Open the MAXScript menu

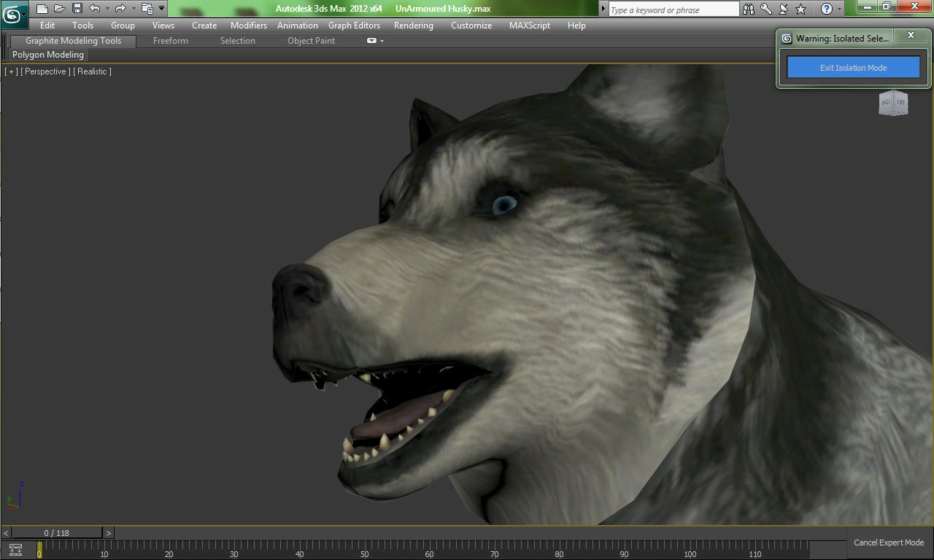point(530,25)
